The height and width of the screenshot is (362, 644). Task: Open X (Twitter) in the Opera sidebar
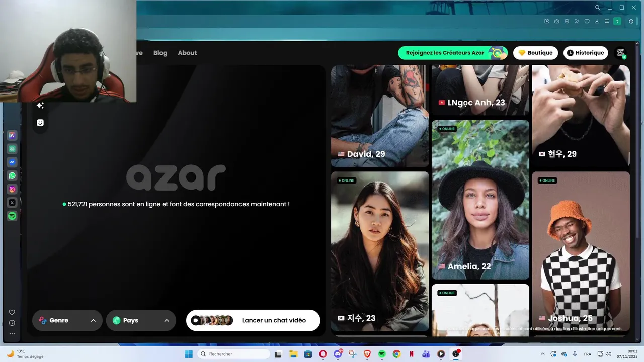(x=12, y=202)
